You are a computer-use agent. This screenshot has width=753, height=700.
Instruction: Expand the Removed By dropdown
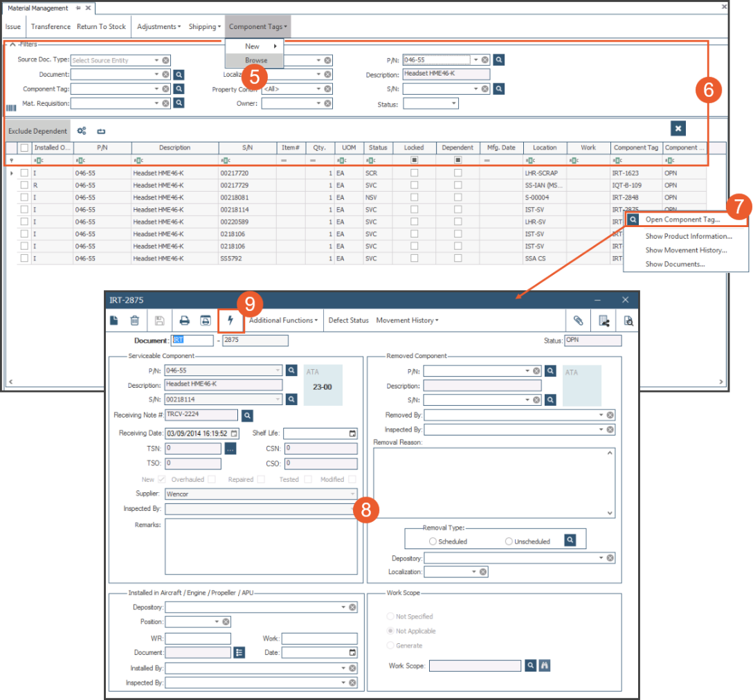pos(601,415)
